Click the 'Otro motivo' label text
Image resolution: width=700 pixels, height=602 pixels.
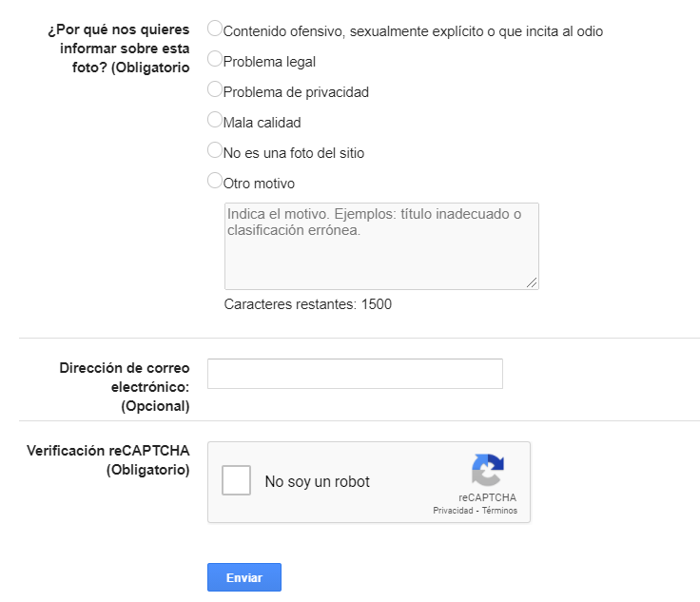[x=259, y=184]
